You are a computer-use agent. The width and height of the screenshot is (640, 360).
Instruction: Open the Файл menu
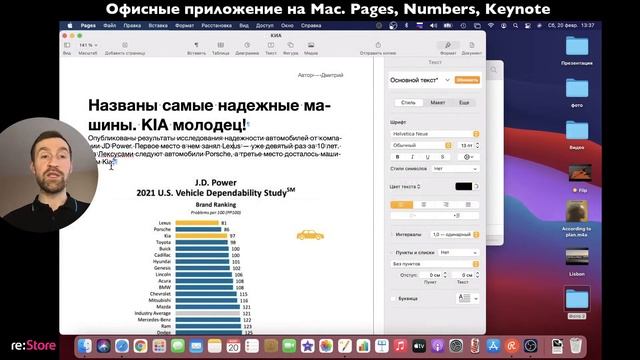point(109,25)
